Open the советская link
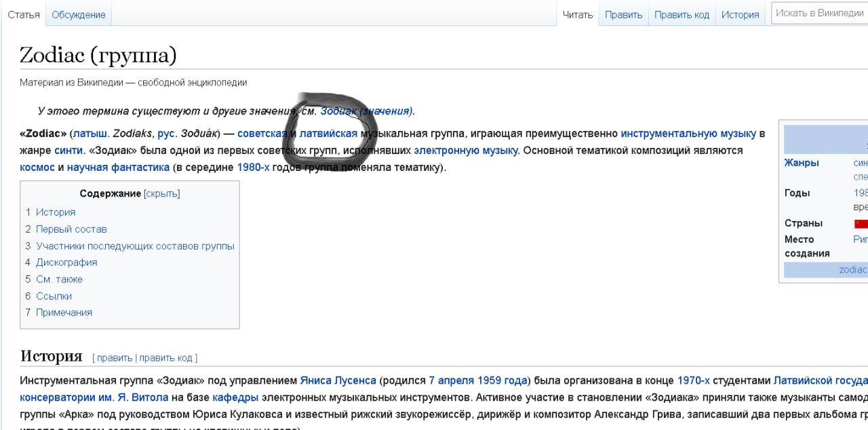 pyautogui.click(x=262, y=134)
